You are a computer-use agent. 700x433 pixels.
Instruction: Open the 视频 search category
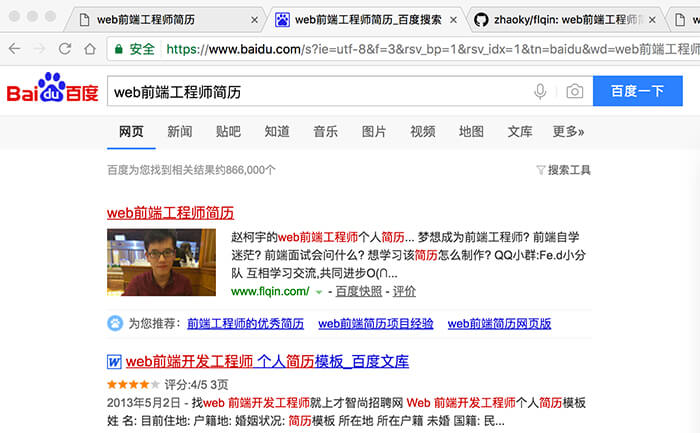point(423,132)
